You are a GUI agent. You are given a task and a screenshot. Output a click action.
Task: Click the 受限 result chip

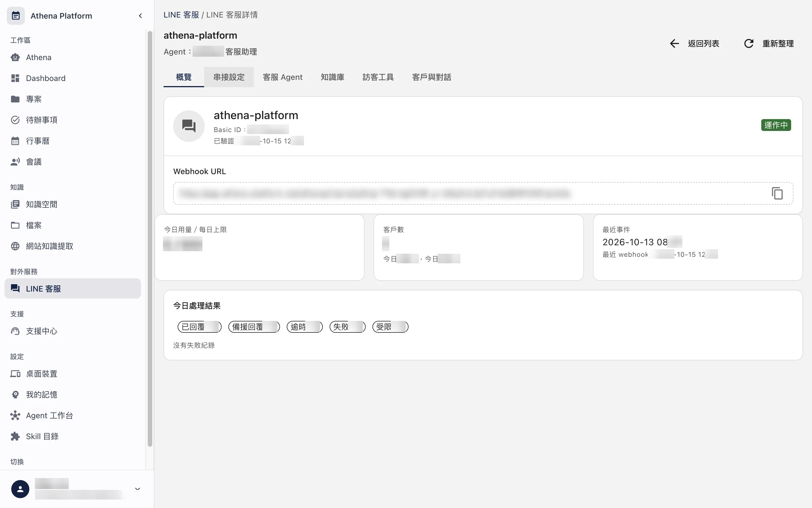390,327
